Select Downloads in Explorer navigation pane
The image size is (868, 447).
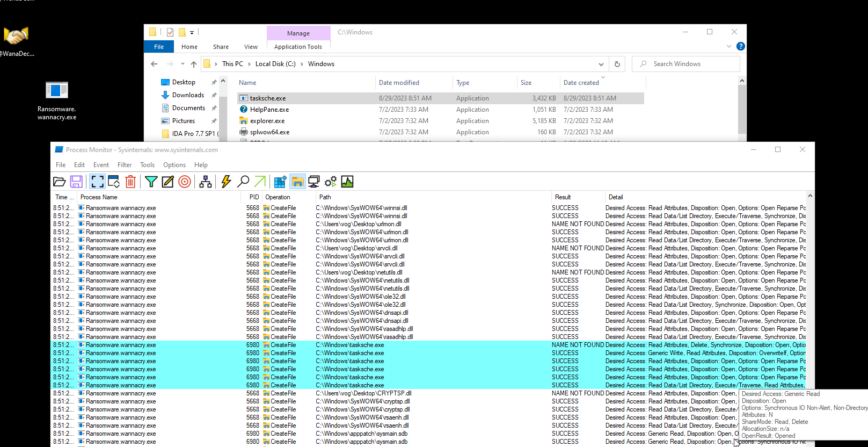click(188, 95)
